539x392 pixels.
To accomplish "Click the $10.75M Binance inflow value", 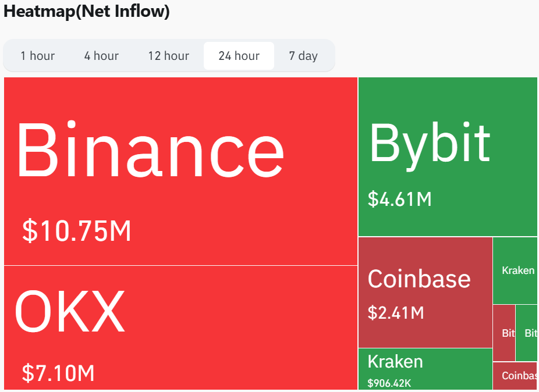I will point(77,231).
